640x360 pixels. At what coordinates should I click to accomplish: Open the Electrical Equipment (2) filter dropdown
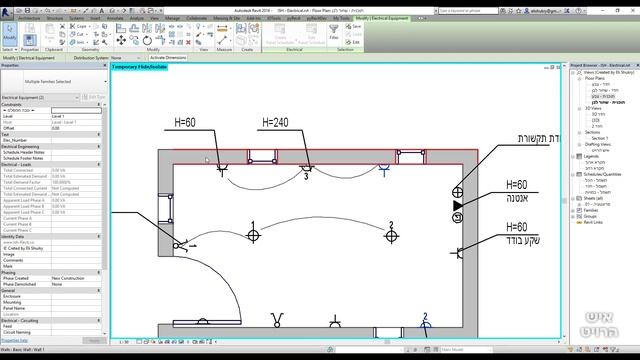pos(40,98)
